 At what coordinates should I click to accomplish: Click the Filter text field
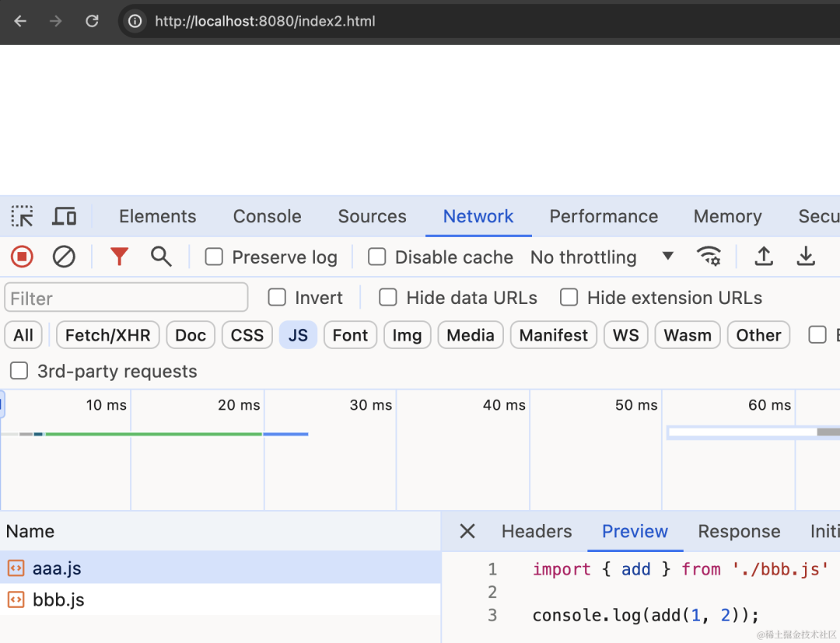point(127,298)
